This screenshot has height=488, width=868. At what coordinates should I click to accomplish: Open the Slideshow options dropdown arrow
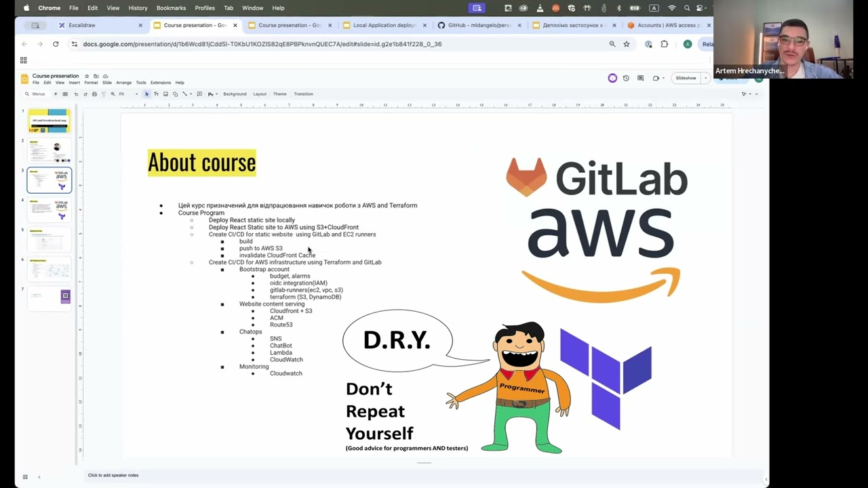(x=705, y=78)
